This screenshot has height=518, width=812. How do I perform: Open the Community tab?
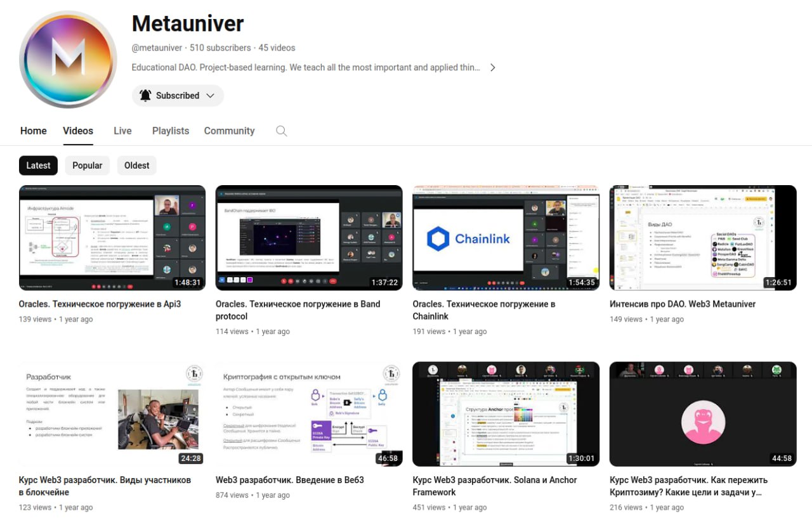[229, 131]
